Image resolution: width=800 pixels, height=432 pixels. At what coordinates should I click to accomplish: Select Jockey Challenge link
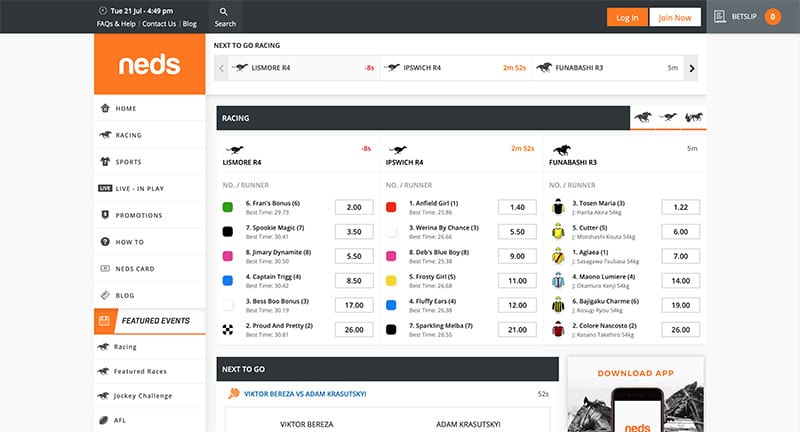coord(149,396)
